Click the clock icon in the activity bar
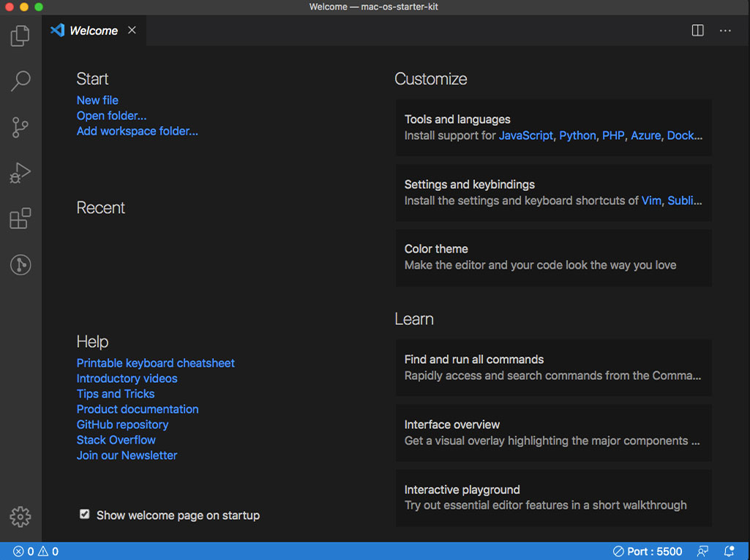This screenshot has height=560, width=750. coord(20,264)
